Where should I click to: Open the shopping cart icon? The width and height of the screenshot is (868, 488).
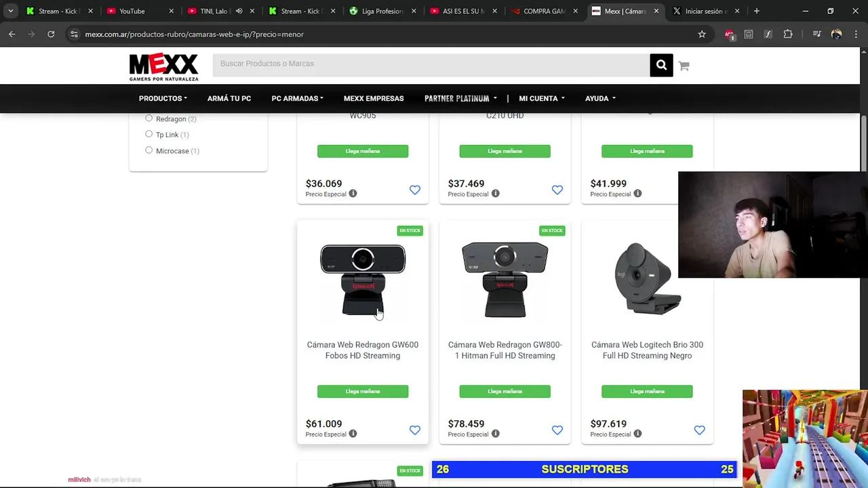[684, 66]
